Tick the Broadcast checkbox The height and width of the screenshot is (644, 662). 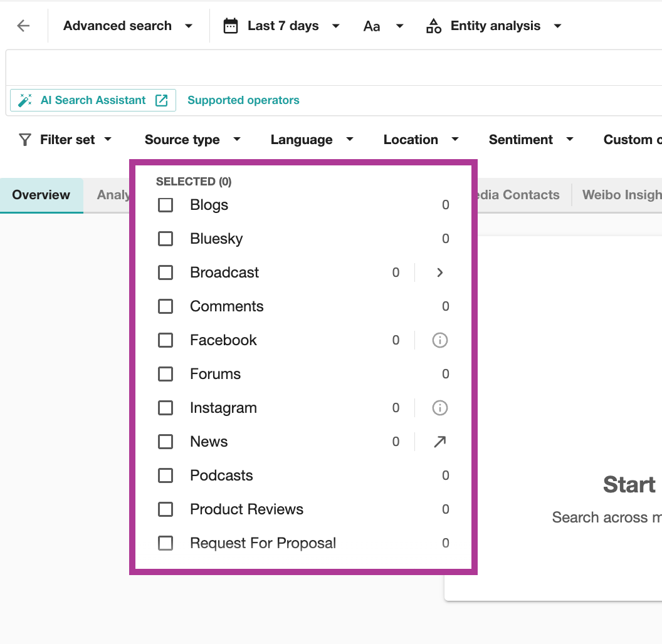(x=165, y=273)
